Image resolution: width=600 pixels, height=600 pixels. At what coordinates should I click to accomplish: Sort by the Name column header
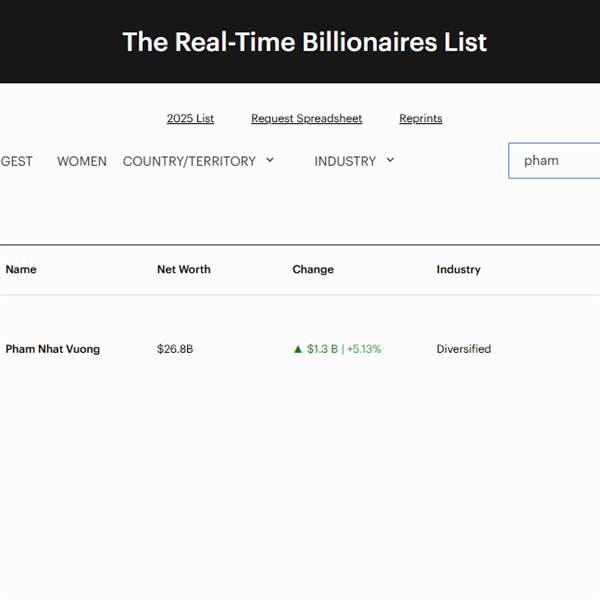21,269
